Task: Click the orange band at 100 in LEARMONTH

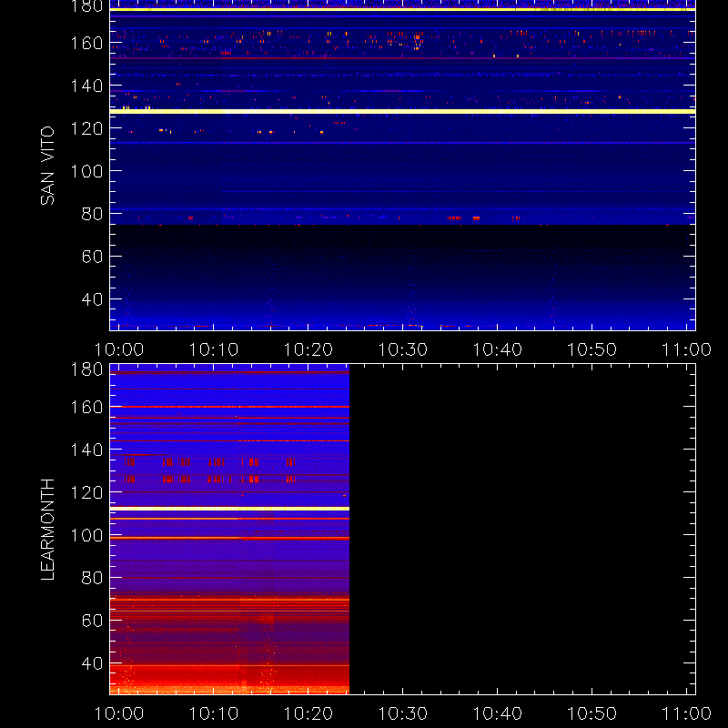Action: [229, 538]
